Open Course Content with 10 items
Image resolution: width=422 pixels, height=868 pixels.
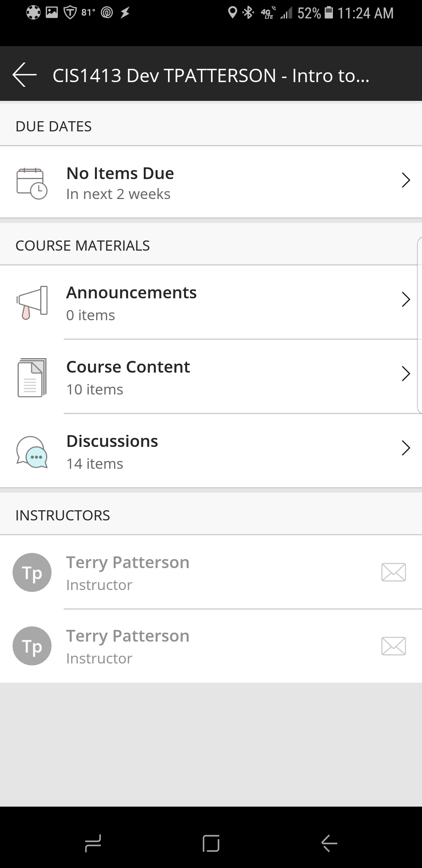tap(128, 377)
